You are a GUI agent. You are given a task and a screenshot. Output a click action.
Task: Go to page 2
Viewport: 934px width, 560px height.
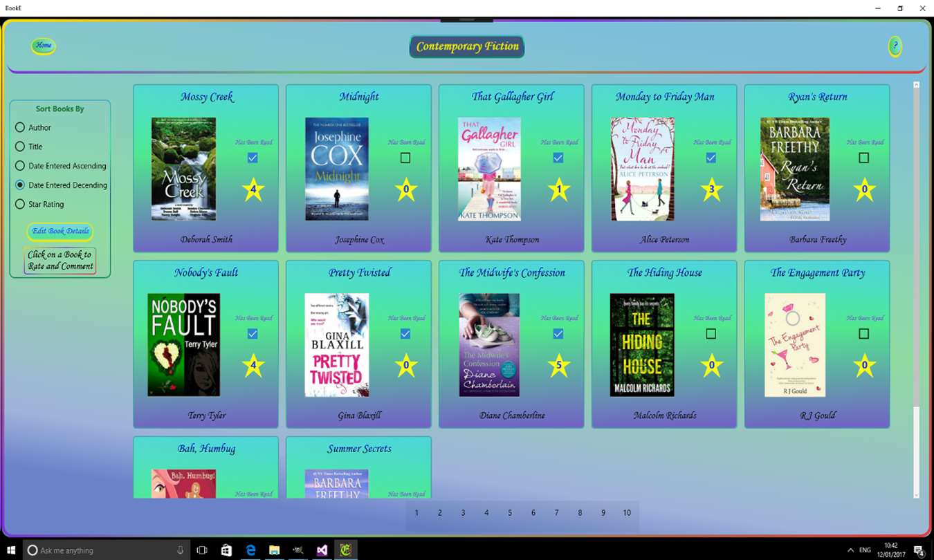(440, 513)
